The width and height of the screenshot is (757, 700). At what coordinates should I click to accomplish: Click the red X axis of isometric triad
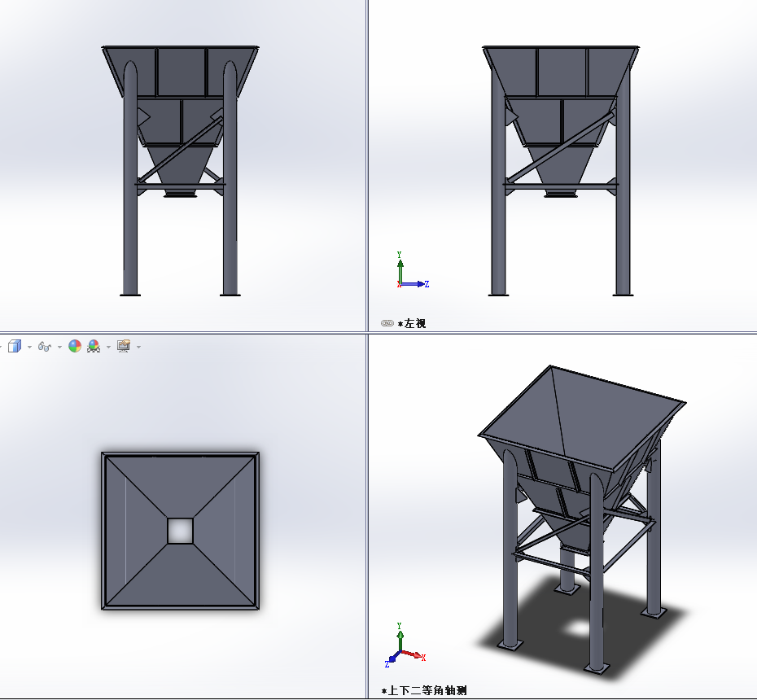coord(414,654)
